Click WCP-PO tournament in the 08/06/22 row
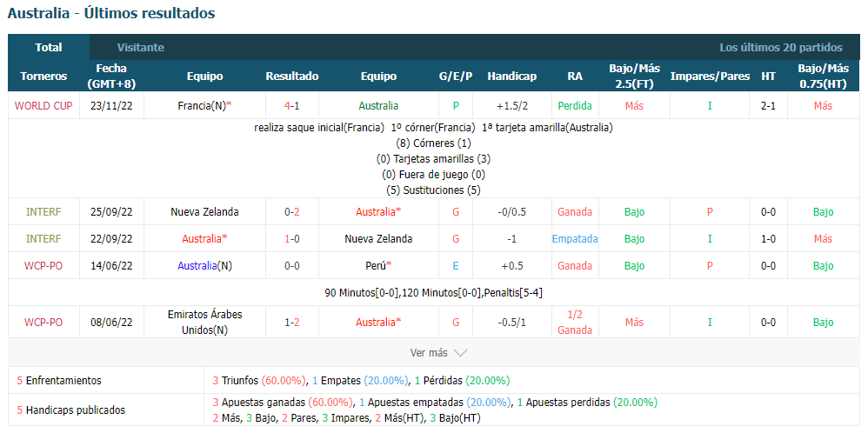This screenshot has width=868, height=433. 43,323
